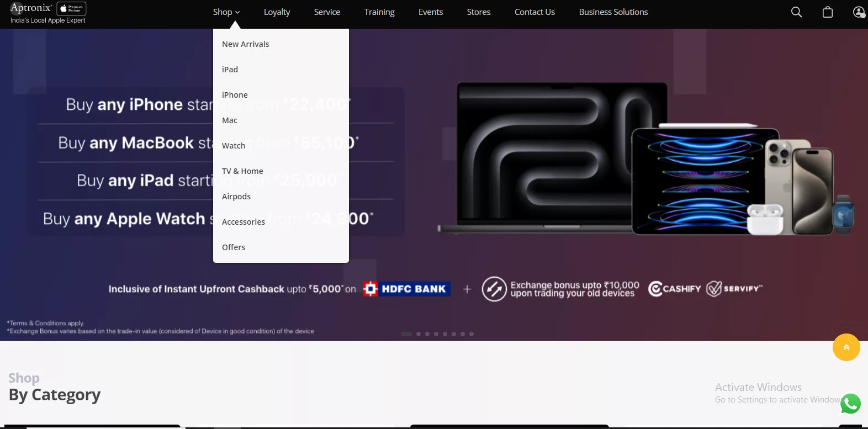868x429 pixels.
Task: Open the WhatsApp chat icon
Action: click(x=850, y=404)
